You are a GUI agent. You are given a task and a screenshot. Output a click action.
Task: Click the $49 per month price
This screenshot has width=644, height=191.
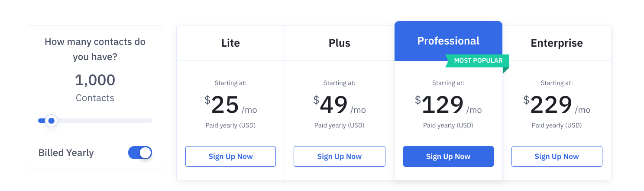tap(339, 105)
